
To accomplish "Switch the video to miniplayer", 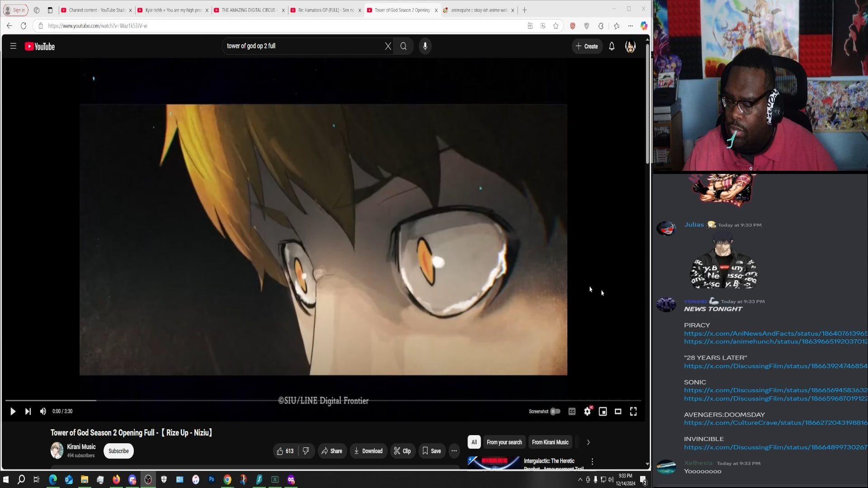I will [x=603, y=411].
